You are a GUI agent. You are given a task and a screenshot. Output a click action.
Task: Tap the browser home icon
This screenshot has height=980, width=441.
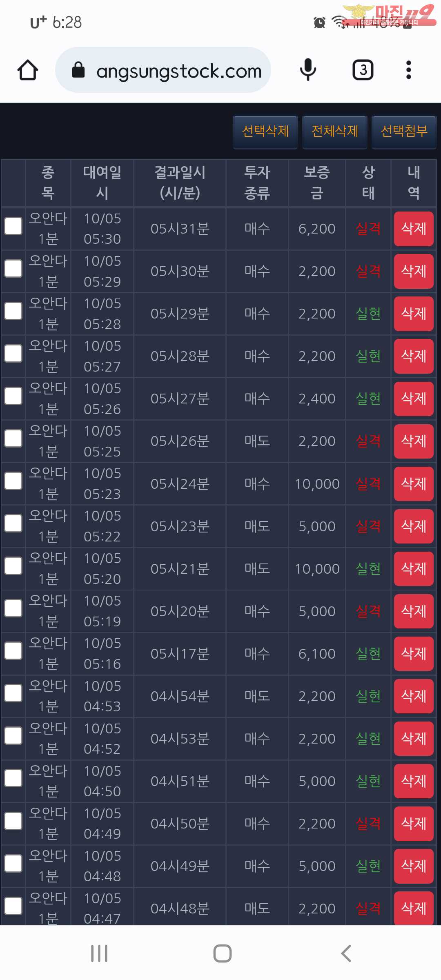point(28,70)
